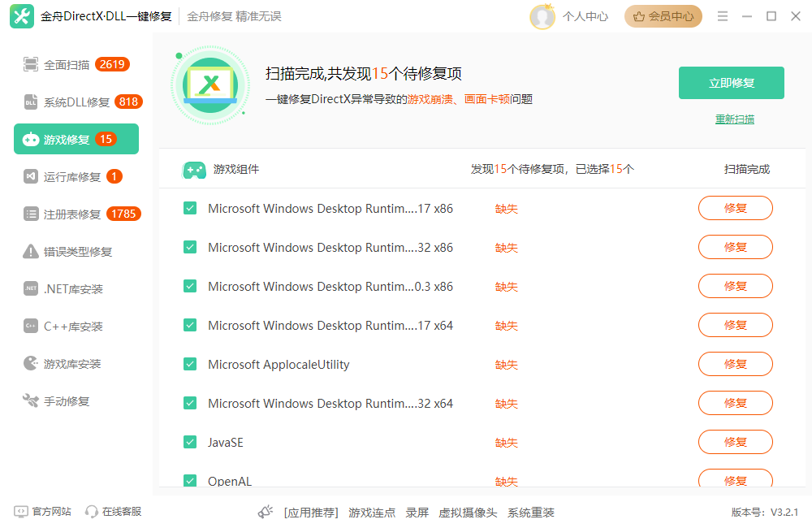
Task: Uncheck Desktop Runtime ...17 x64 item
Action: pyautogui.click(x=190, y=325)
